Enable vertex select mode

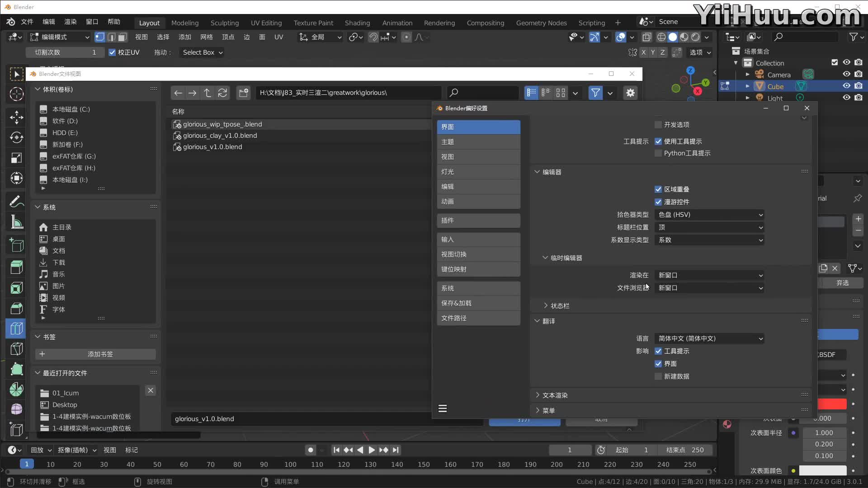(100, 37)
